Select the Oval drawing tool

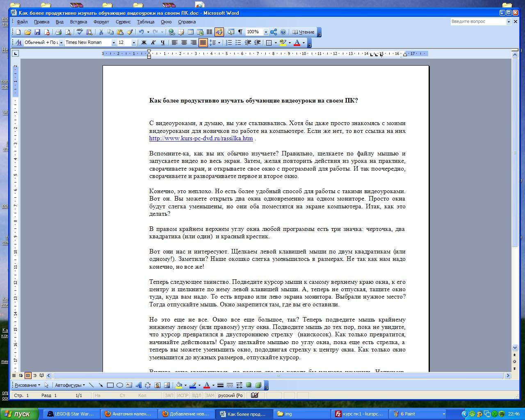(119, 385)
